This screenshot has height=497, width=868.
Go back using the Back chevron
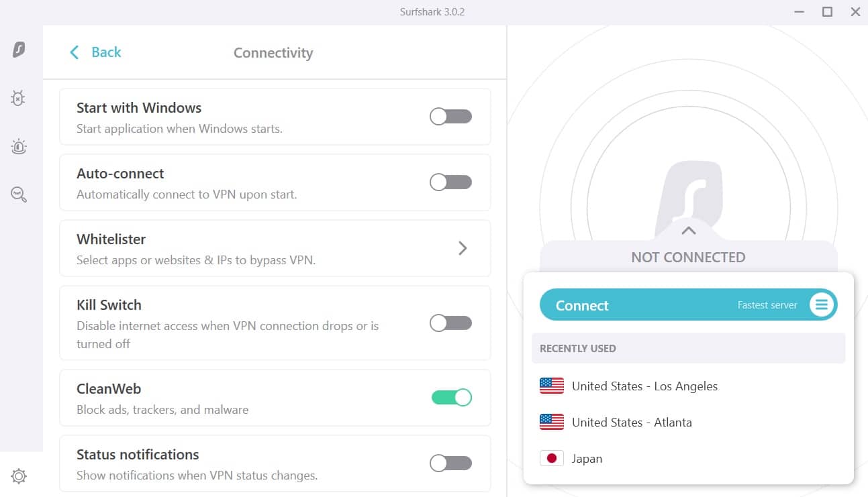coord(75,52)
